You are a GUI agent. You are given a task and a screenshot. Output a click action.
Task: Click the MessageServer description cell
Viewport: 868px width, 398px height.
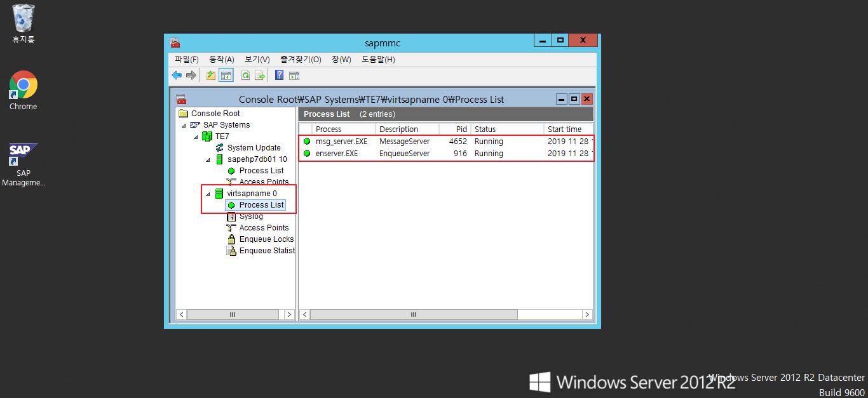404,142
